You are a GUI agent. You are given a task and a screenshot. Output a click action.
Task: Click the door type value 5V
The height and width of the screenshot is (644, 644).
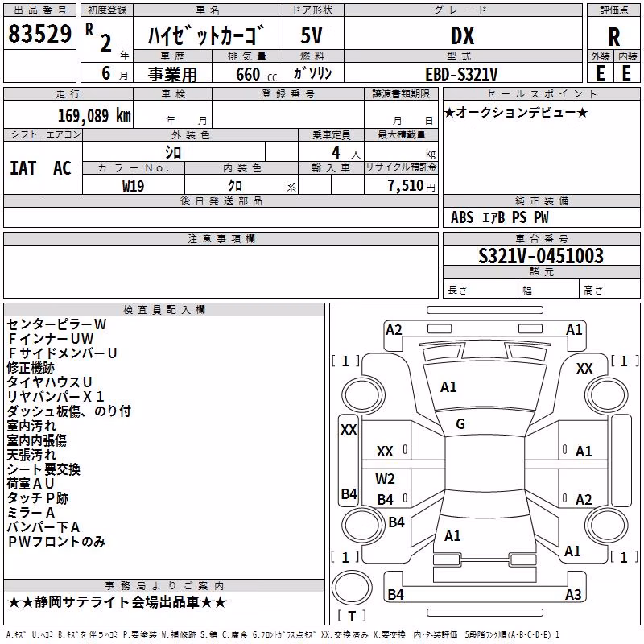312,35
